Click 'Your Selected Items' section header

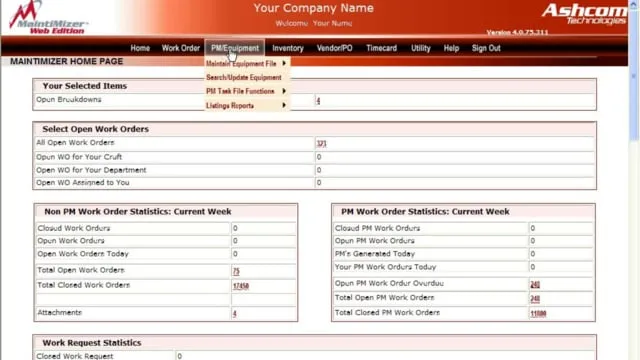click(x=84, y=86)
